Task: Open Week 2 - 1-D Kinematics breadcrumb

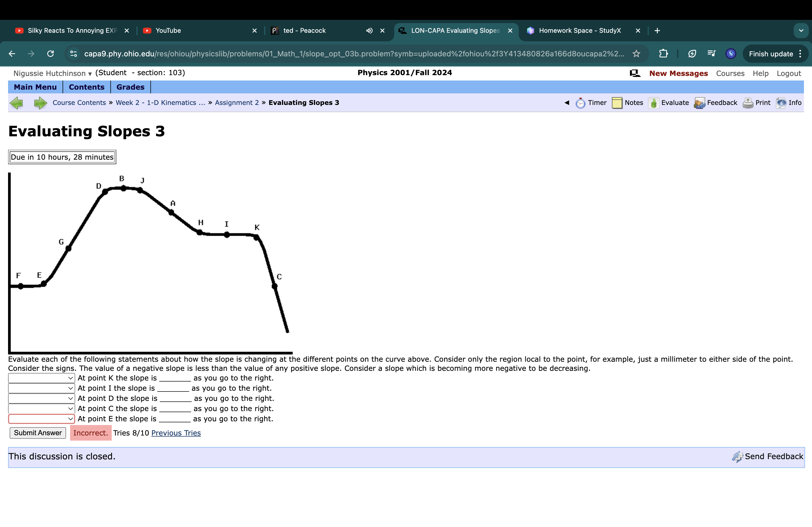Action: pos(160,103)
